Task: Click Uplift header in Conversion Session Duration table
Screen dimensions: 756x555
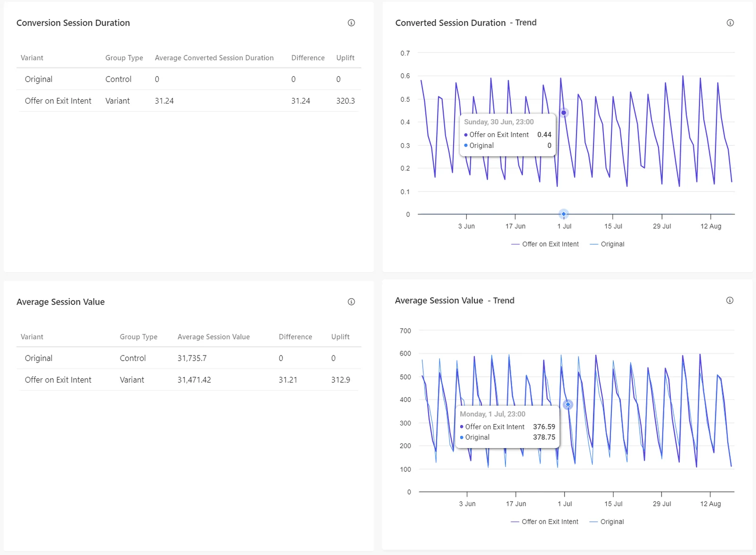Action: pyautogui.click(x=345, y=58)
